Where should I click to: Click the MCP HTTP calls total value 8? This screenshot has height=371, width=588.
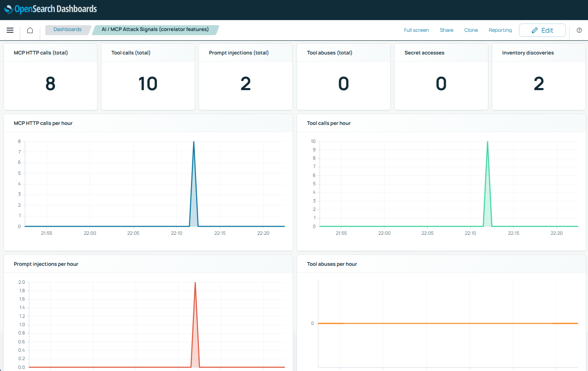[50, 84]
